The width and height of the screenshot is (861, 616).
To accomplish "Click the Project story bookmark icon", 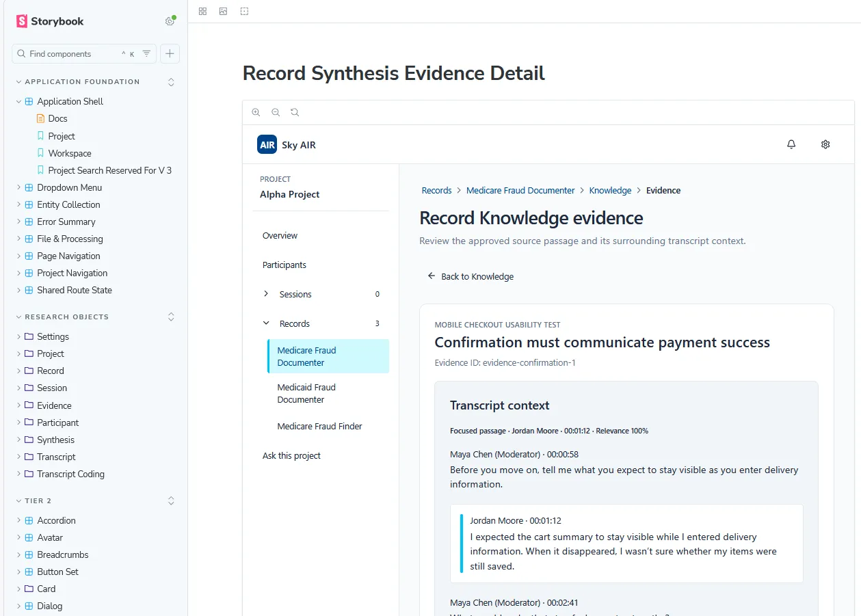I will [40, 136].
